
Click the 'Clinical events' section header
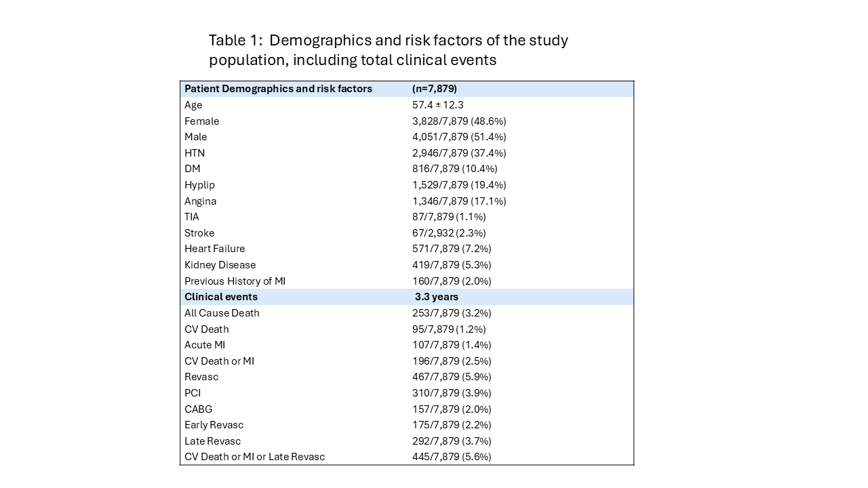221,297
